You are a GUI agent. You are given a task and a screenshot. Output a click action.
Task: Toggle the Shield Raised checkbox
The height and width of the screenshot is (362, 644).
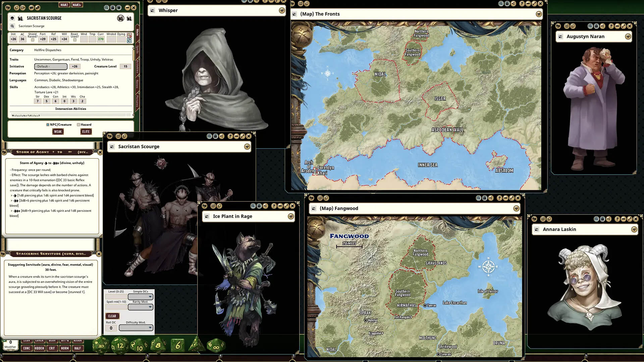click(33, 40)
